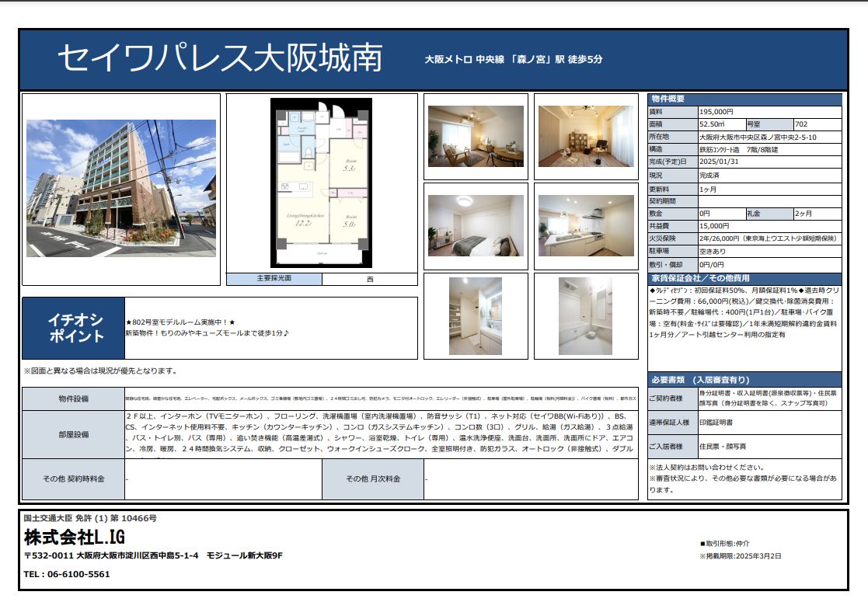Click the セイワパレス大阪城南 title

(221, 59)
